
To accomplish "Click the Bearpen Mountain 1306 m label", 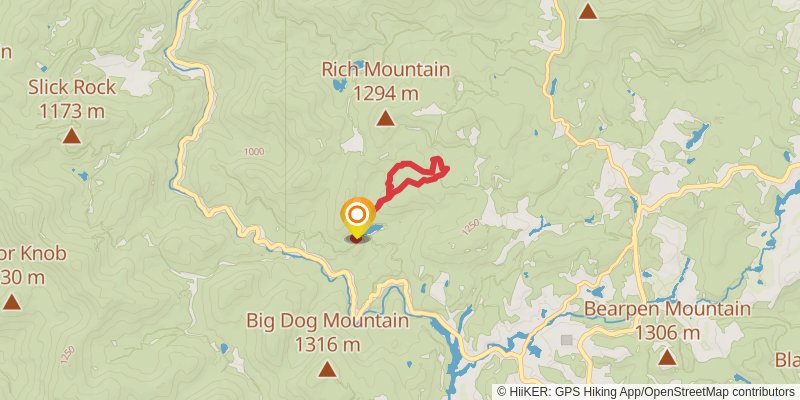I will pyautogui.click(x=667, y=321).
